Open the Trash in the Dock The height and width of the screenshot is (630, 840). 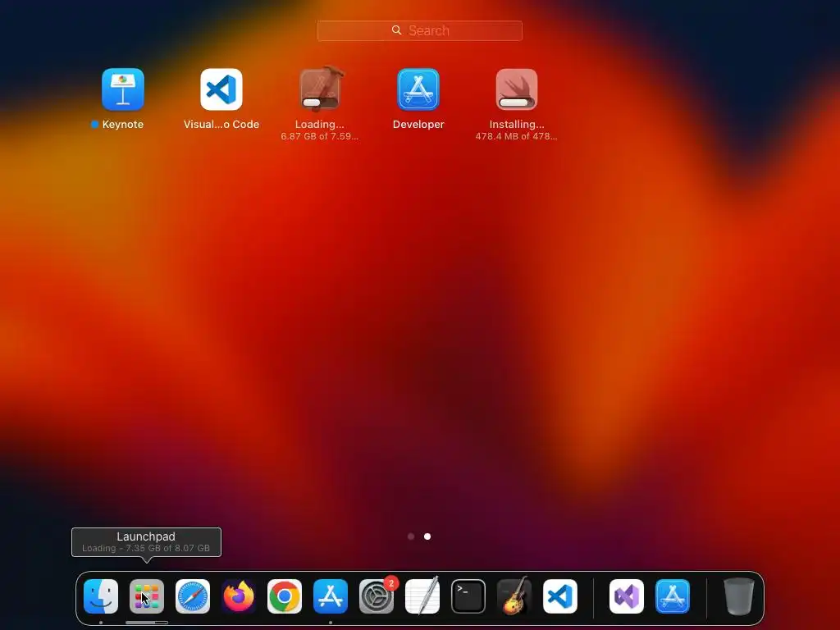(x=739, y=596)
